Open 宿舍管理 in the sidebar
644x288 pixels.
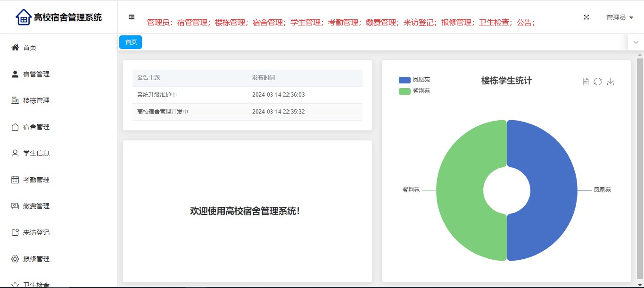pos(36,127)
